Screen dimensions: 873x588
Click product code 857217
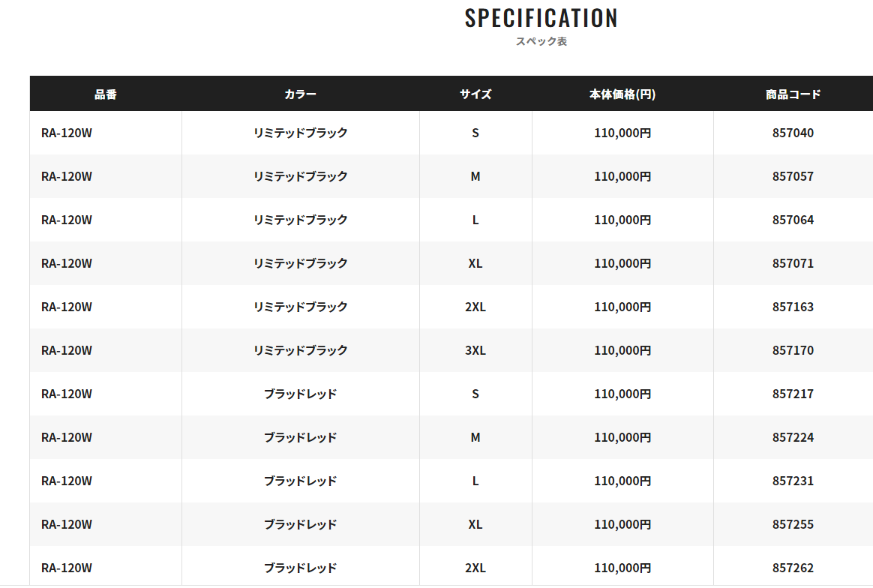coord(793,394)
